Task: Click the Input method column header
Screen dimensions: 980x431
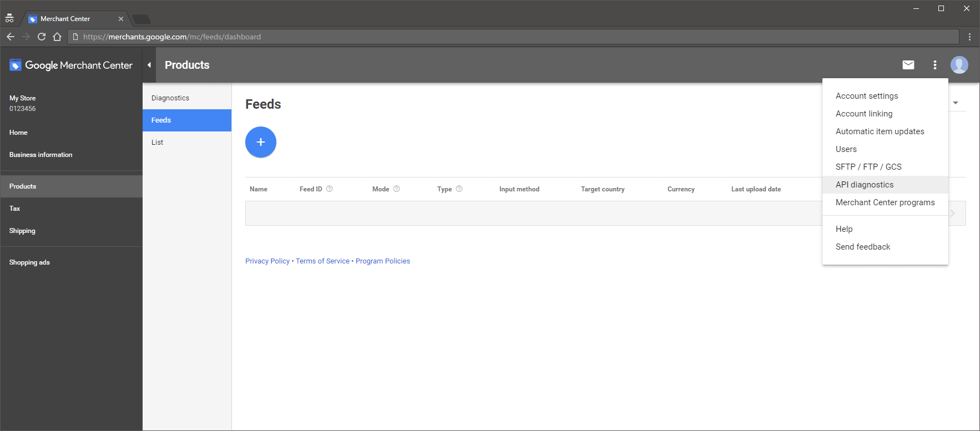Action: point(519,189)
